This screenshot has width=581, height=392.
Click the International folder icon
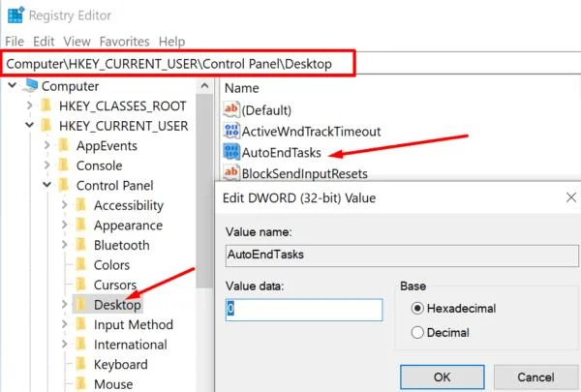tap(80, 345)
